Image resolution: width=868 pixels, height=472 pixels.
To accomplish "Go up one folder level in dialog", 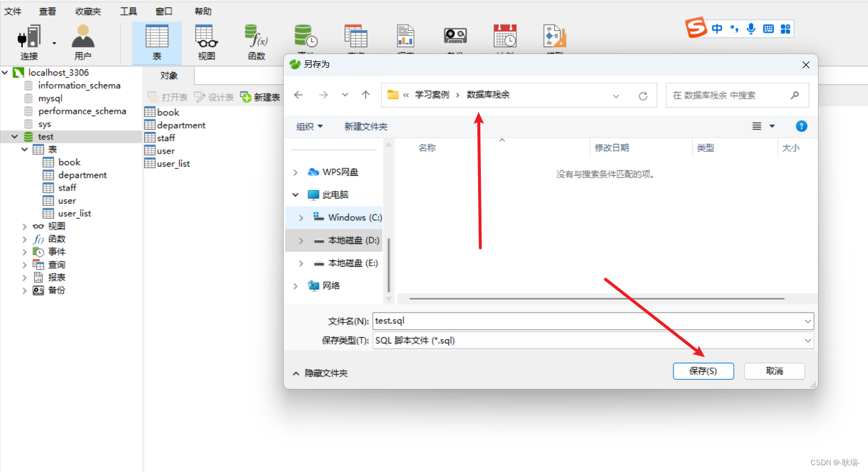I will pyautogui.click(x=366, y=95).
